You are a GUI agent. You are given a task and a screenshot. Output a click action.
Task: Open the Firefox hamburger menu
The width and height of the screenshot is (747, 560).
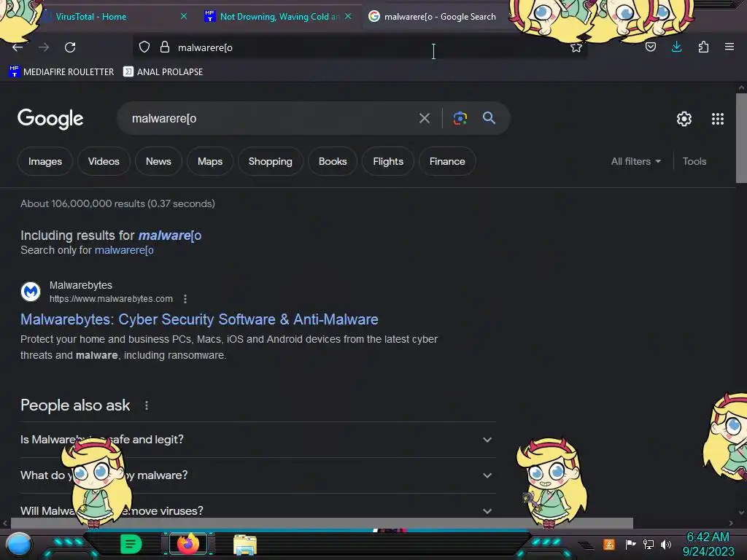click(x=729, y=47)
